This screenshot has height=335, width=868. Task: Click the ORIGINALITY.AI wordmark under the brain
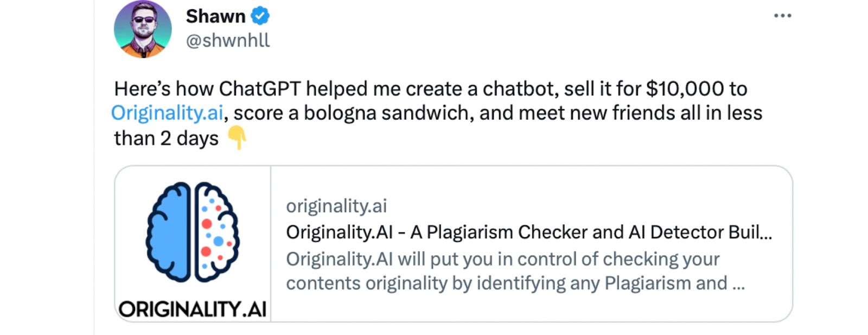click(193, 309)
